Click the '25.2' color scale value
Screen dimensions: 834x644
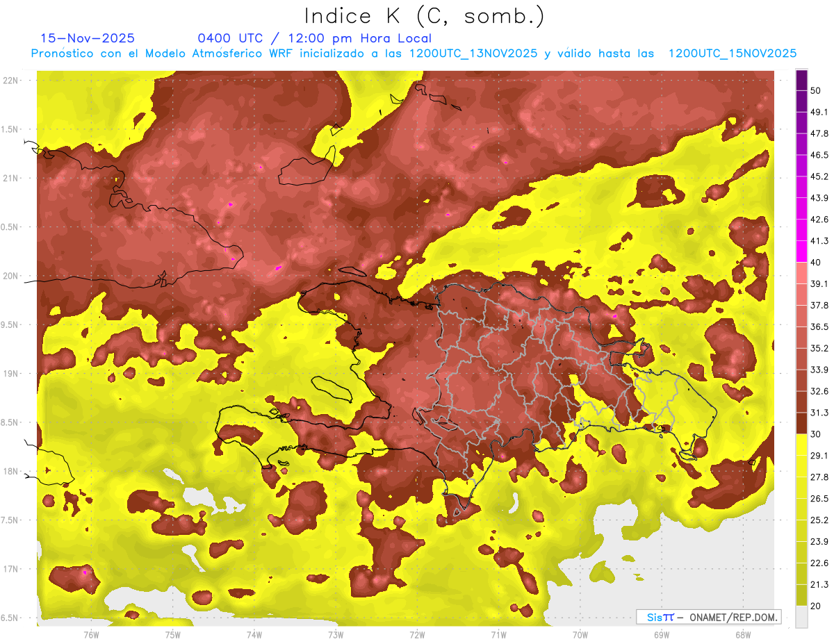pyautogui.click(x=819, y=520)
